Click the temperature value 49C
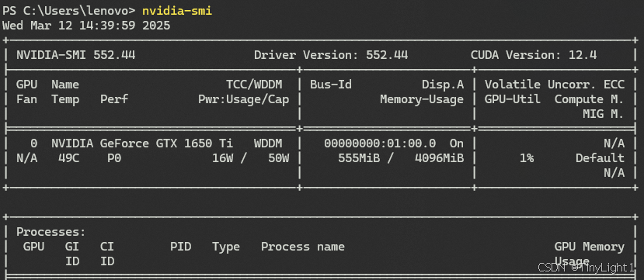The width and height of the screenshot is (644, 280). click(68, 158)
